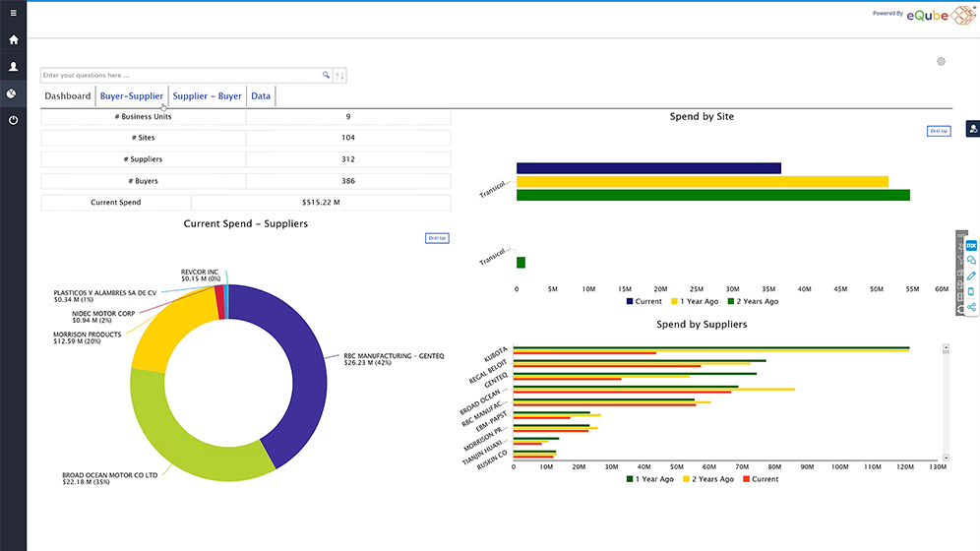The image size is (980, 551).
Task: Toggle Current legend in Spend by Suppliers
Action: tap(760, 479)
